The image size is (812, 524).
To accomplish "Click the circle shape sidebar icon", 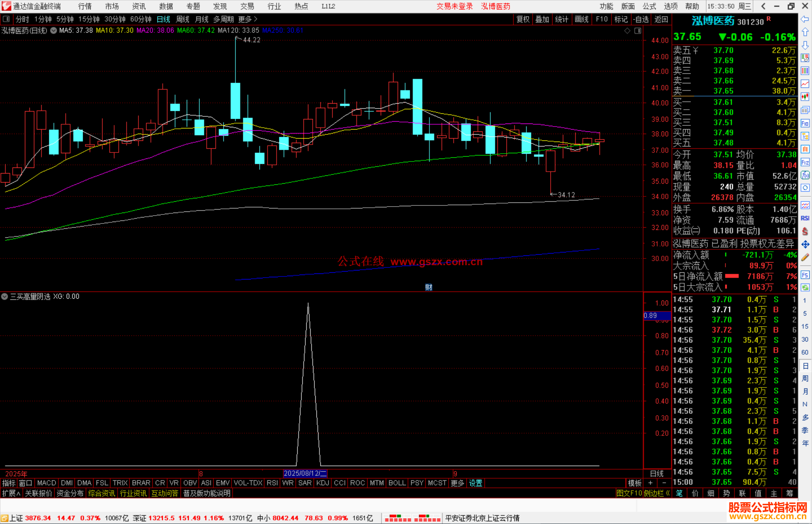I will point(805,188).
